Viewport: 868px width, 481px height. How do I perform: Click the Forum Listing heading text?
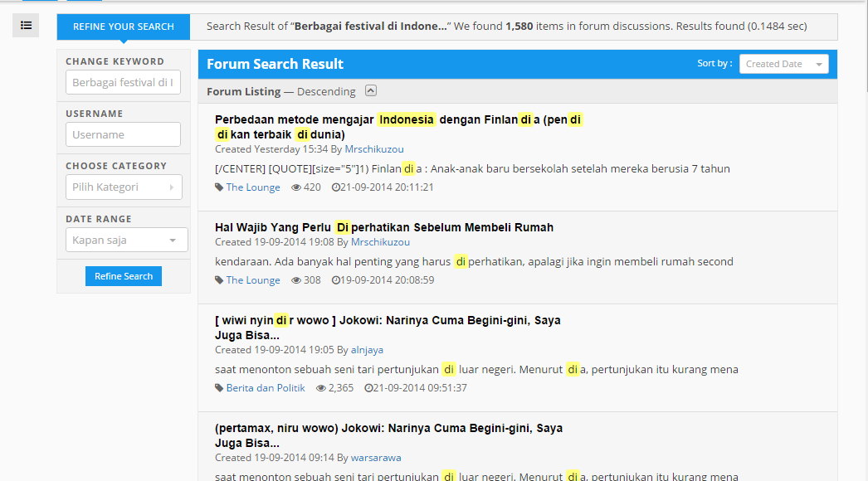pyautogui.click(x=244, y=92)
